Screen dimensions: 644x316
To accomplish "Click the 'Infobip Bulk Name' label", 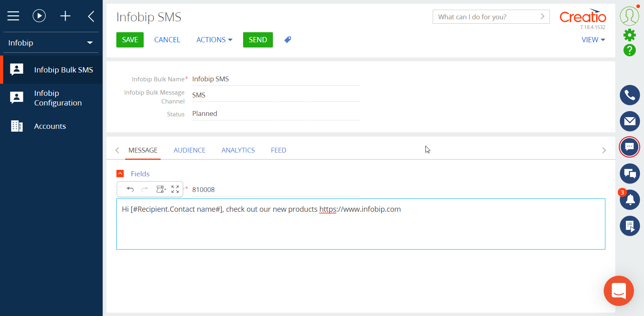I will pos(158,79).
